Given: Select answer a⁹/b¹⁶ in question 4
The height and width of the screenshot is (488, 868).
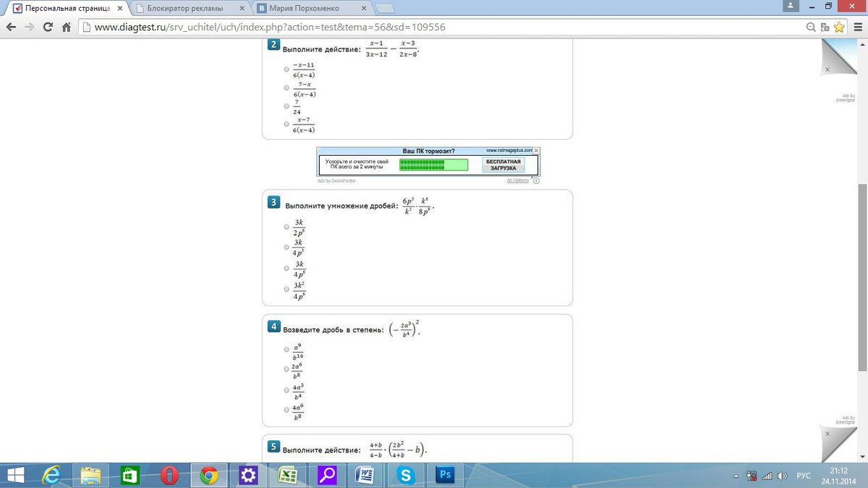Looking at the screenshot, I should pyautogui.click(x=287, y=350).
